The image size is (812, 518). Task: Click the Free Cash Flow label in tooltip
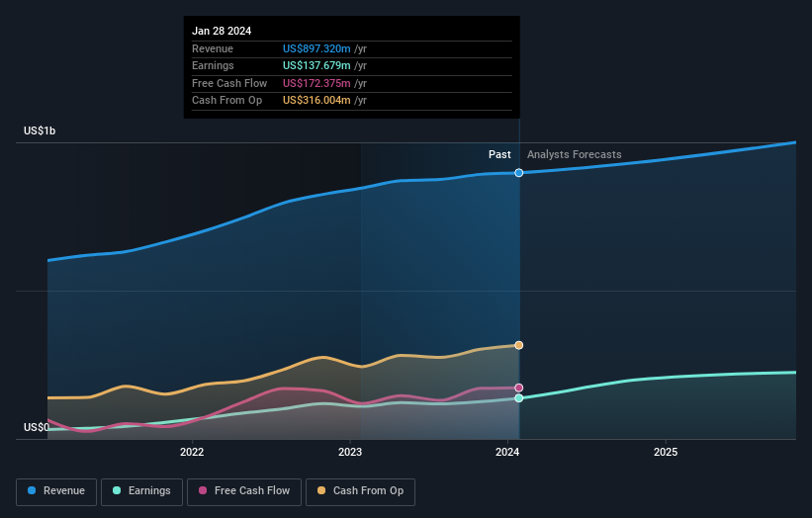point(229,83)
